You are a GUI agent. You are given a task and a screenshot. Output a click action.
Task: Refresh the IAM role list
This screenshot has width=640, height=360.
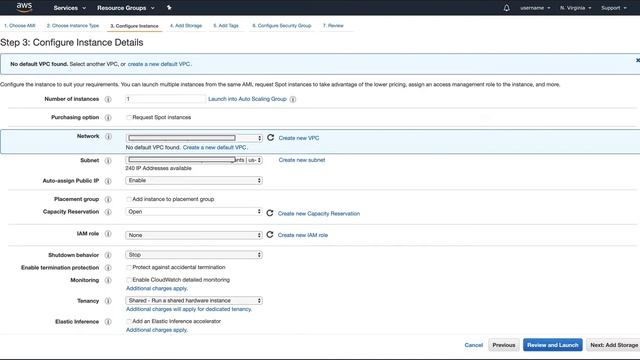[x=270, y=235]
